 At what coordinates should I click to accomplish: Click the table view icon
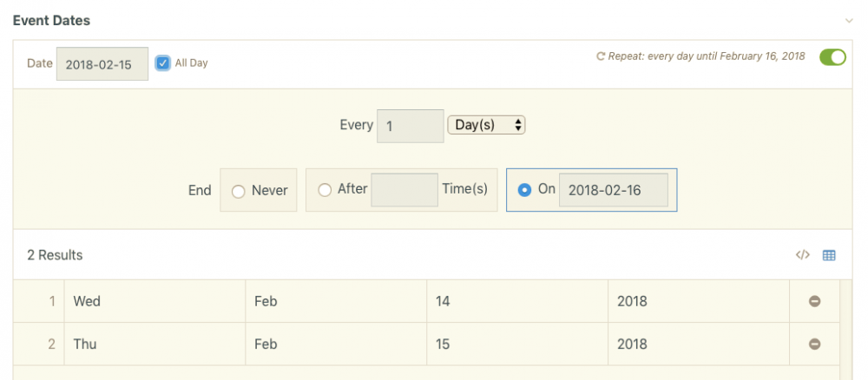pyautogui.click(x=829, y=255)
